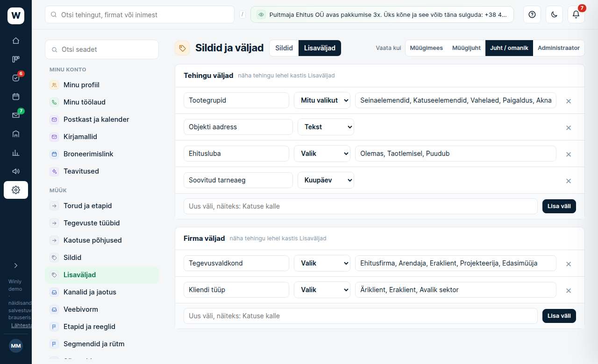
Task: Open the mail icon with badge 7
Action: 16,115
